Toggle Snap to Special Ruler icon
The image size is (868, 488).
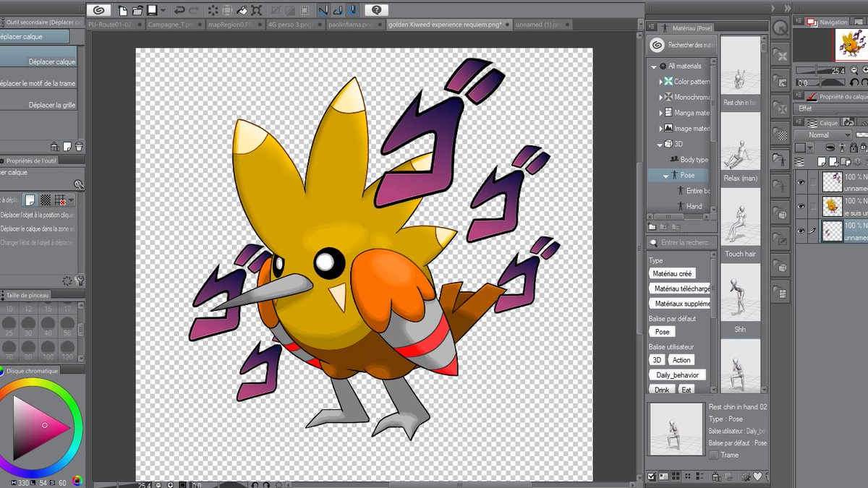[x=337, y=10]
